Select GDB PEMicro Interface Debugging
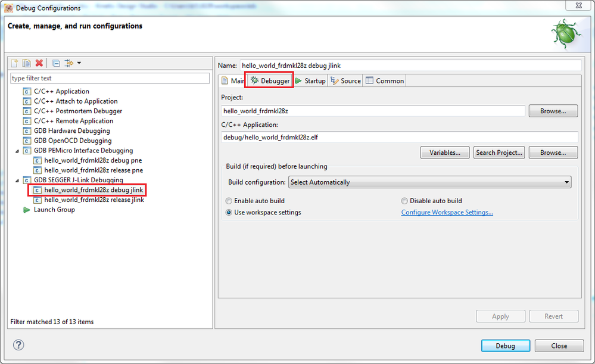 [x=83, y=151]
